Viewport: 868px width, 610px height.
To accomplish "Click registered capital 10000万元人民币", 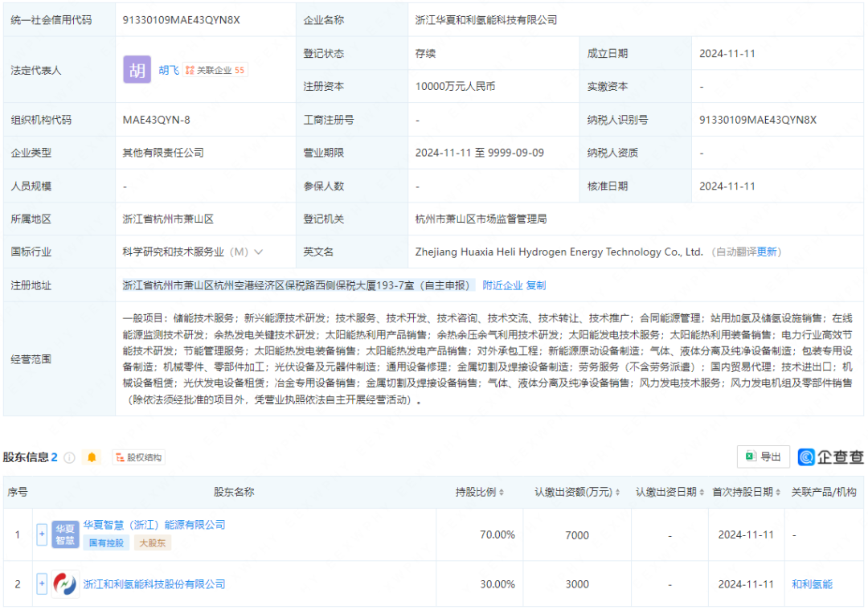I will pos(455,86).
